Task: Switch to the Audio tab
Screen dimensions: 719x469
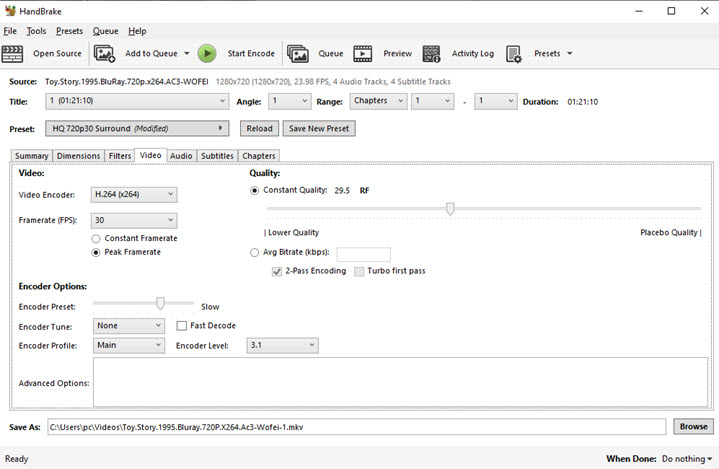Action: [181, 156]
